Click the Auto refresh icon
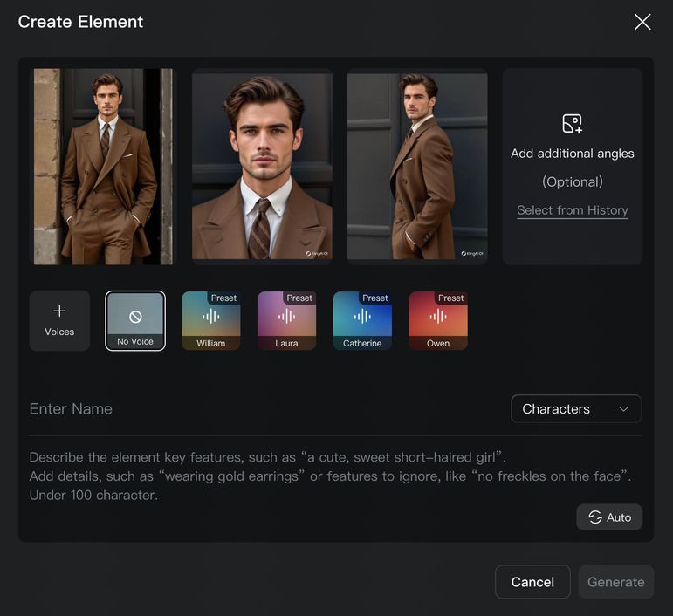The height and width of the screenshot is (616, 673). tap(595, 517)
